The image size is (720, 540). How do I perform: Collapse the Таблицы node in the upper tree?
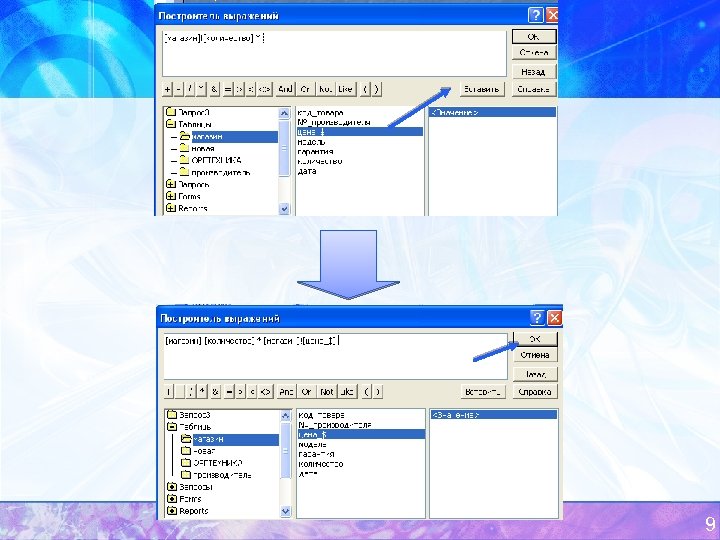coord(170,124)
